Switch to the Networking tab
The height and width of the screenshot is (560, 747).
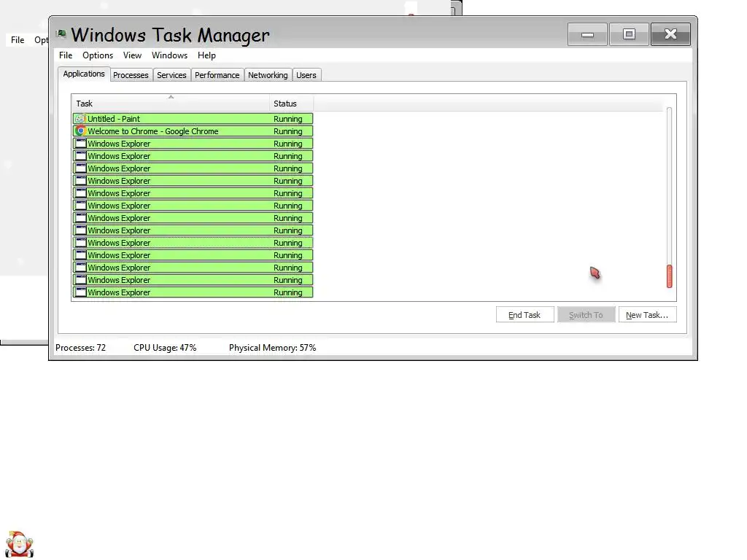pyautogui.click(x=268, y=75)
